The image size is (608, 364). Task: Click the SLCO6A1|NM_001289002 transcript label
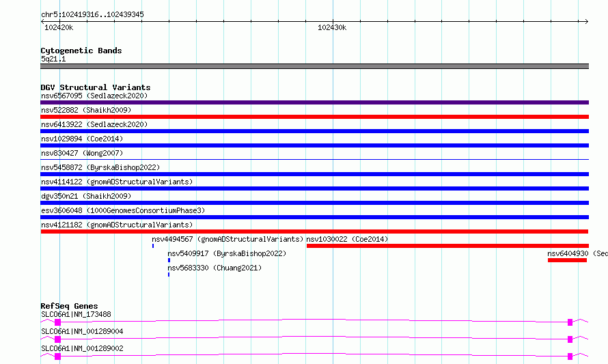(82, 348)
